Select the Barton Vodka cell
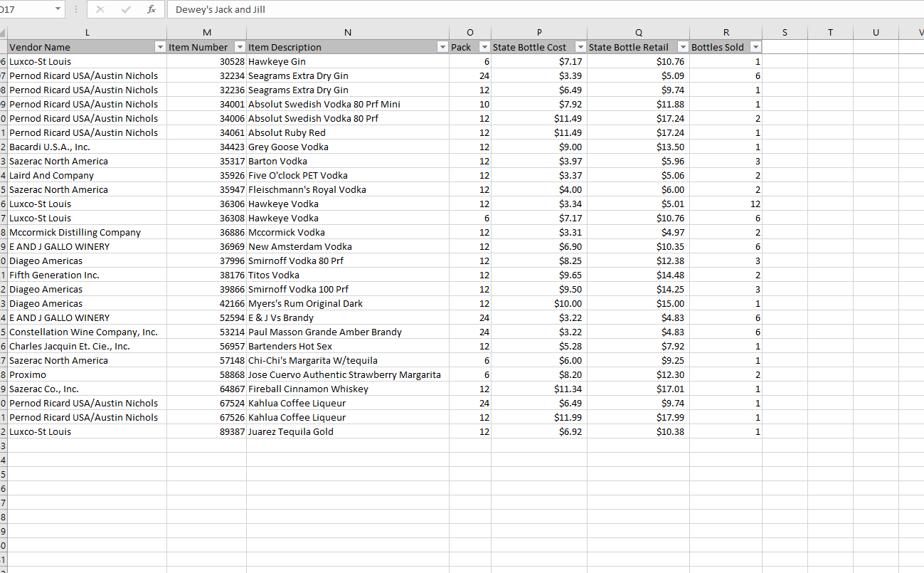Viewport: 924px width, 573px height. (x=348, y=161)
